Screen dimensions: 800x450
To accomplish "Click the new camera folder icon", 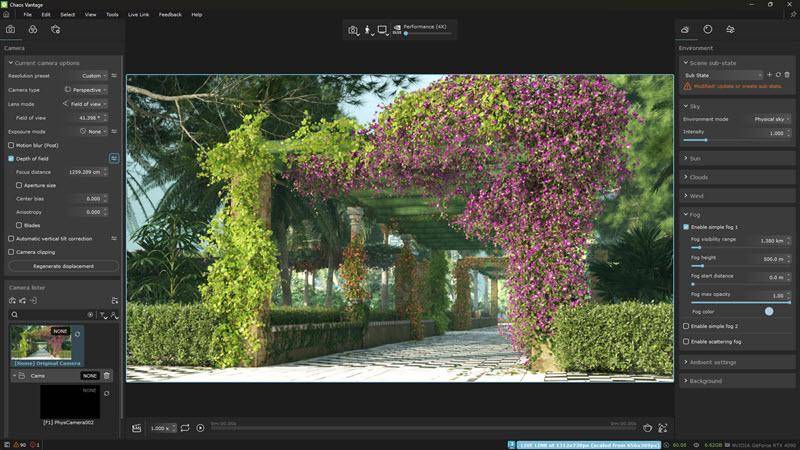I will pyautogui.click(x=115, y=300).
